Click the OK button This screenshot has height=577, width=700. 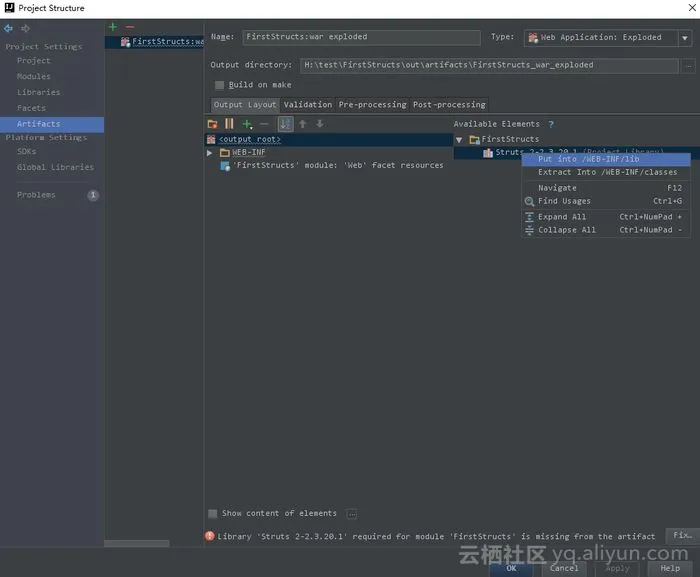[511, 569]
